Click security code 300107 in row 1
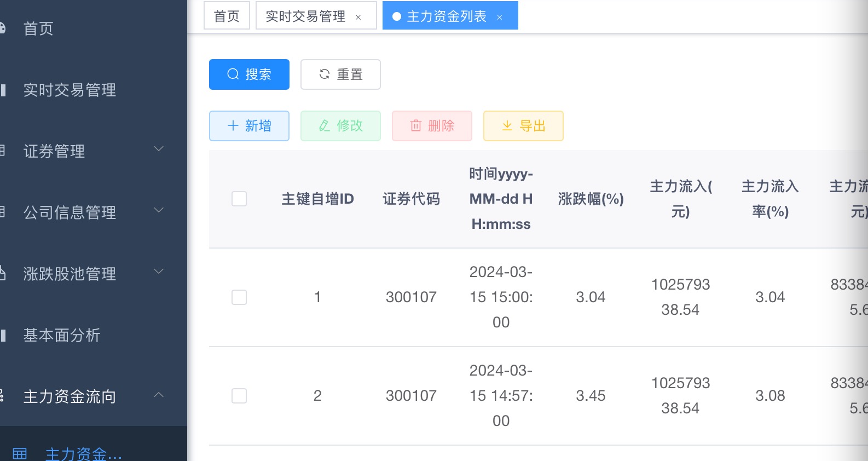Viewport: 868px width, 461px height. 411,297
